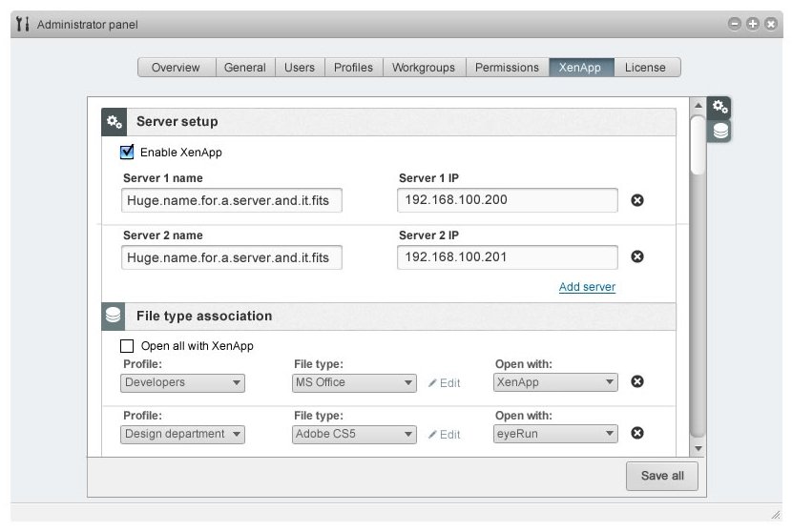Focus the Server 1 name field

[232, 200]
